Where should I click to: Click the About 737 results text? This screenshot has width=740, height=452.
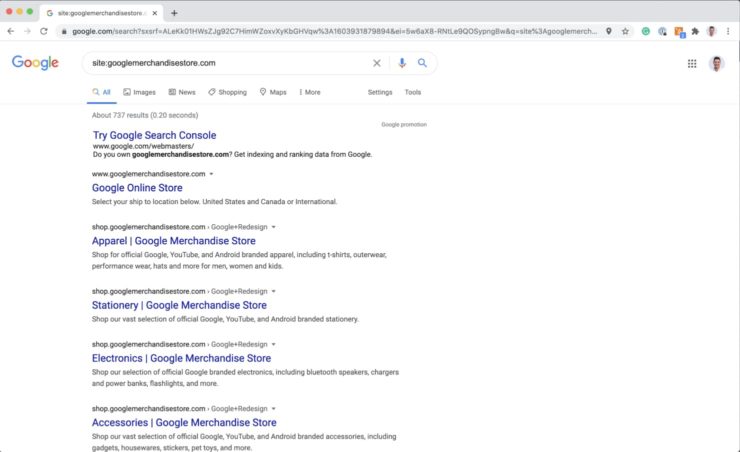click(145, 115)
